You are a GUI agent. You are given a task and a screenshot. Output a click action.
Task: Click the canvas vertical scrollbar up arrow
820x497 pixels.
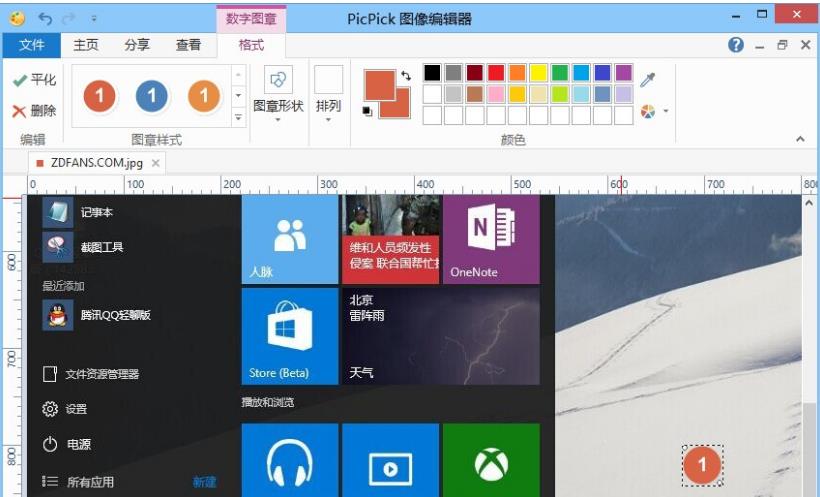coord(809,202)
